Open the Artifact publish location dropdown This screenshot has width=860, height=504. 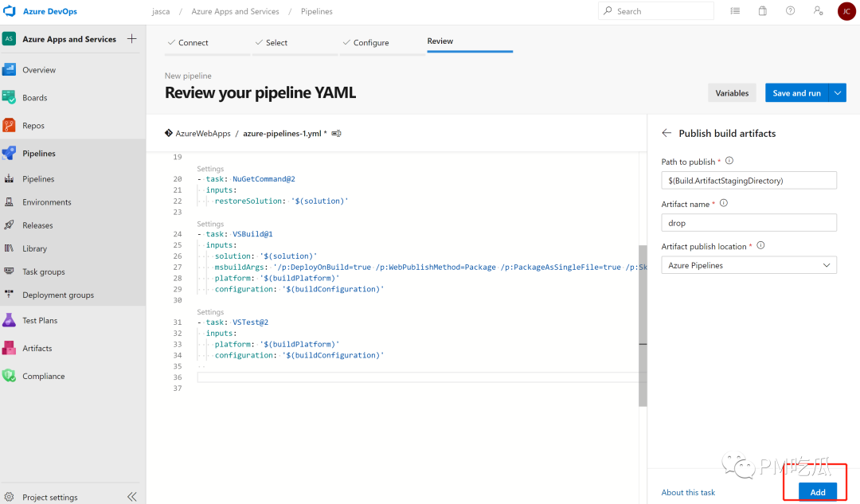[x=749, y=265]
